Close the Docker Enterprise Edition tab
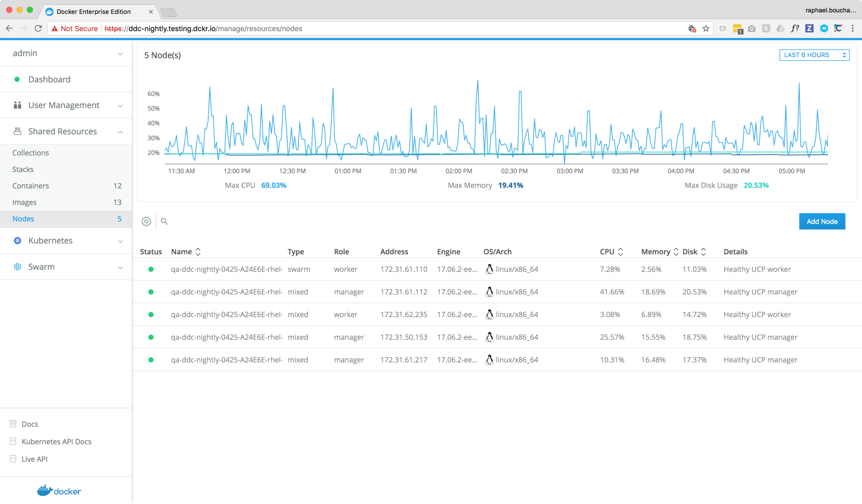Screen dimensions: 862x504 point(151,12)
